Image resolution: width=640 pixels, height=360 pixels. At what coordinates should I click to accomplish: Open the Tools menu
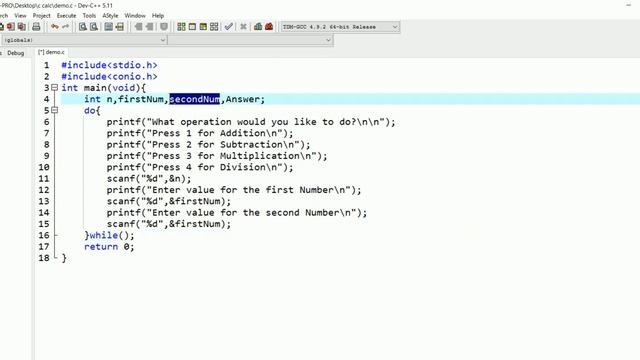point(89,16)
